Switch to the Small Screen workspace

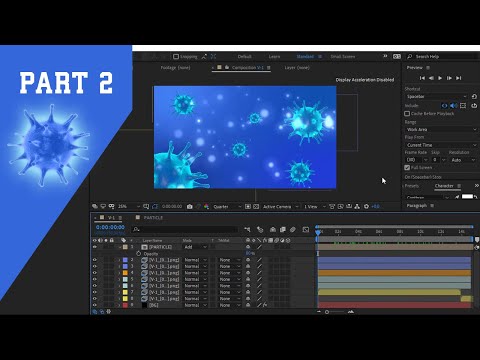tap(343, 57)
